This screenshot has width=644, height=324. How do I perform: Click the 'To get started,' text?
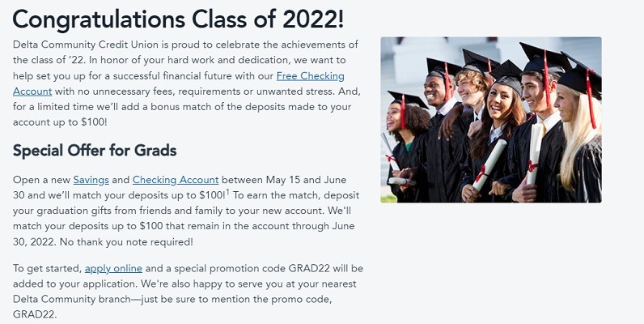click(x=47, y=268)
